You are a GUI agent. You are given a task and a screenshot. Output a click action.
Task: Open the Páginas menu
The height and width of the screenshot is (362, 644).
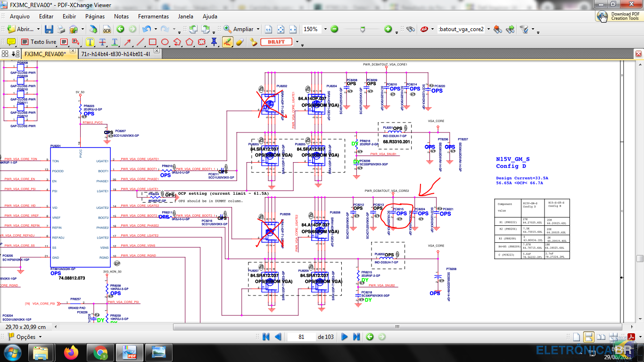pos(95,16)
